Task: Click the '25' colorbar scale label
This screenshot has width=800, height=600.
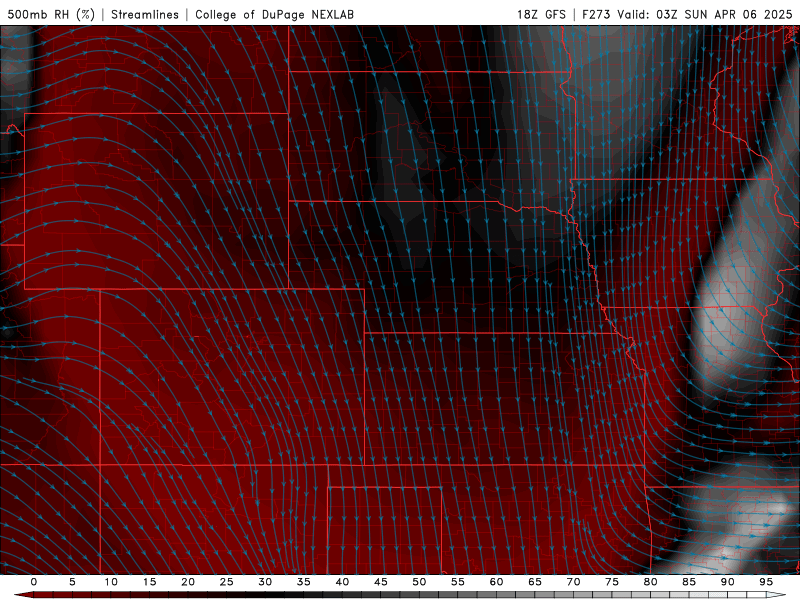Action: [227, 582]
